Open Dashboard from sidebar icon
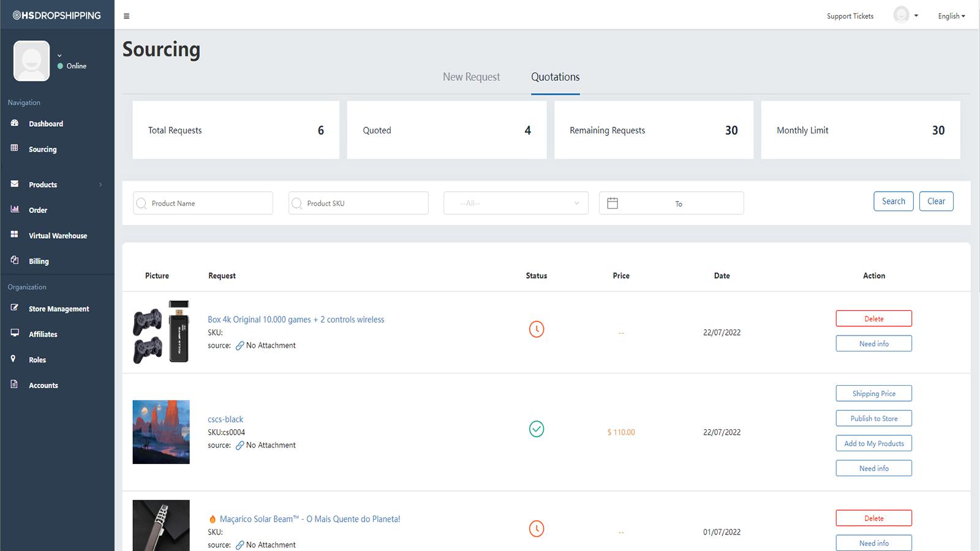The image size is (980, 551). pos(15,123)
